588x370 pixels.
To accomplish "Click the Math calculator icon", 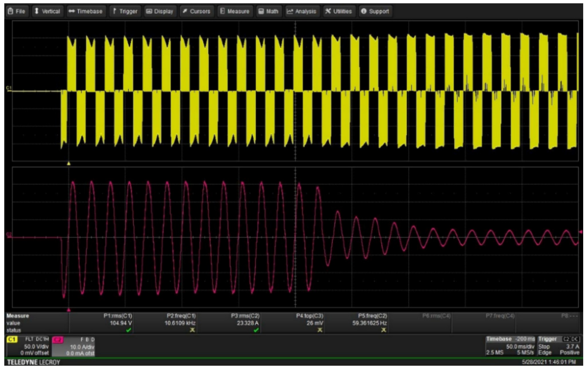I will click(261, 11).
